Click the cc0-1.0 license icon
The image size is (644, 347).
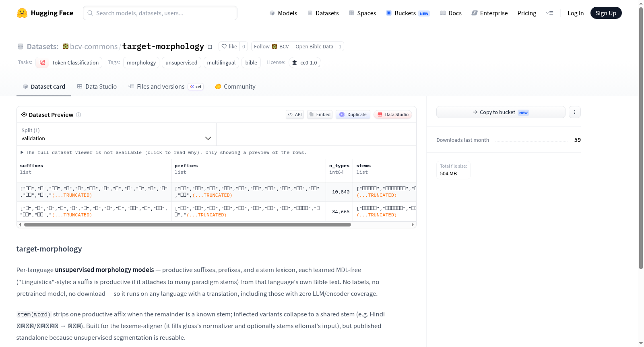[x=295, y=62]
